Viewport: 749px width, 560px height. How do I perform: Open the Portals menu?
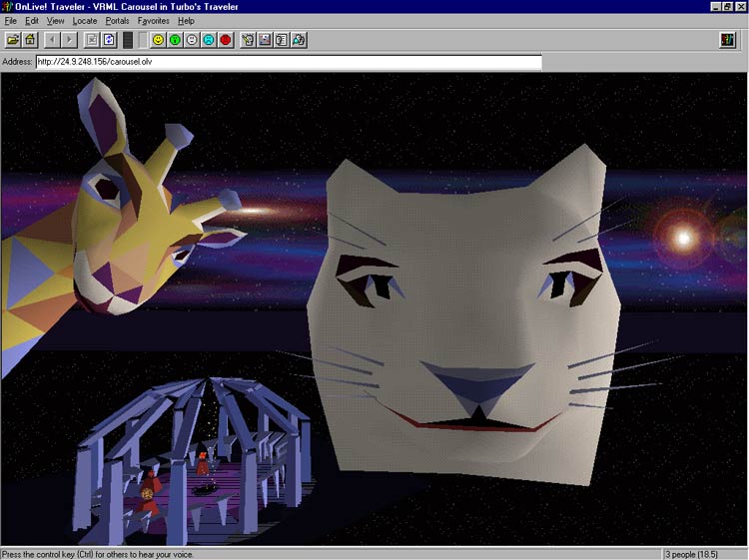pos(117,21)
